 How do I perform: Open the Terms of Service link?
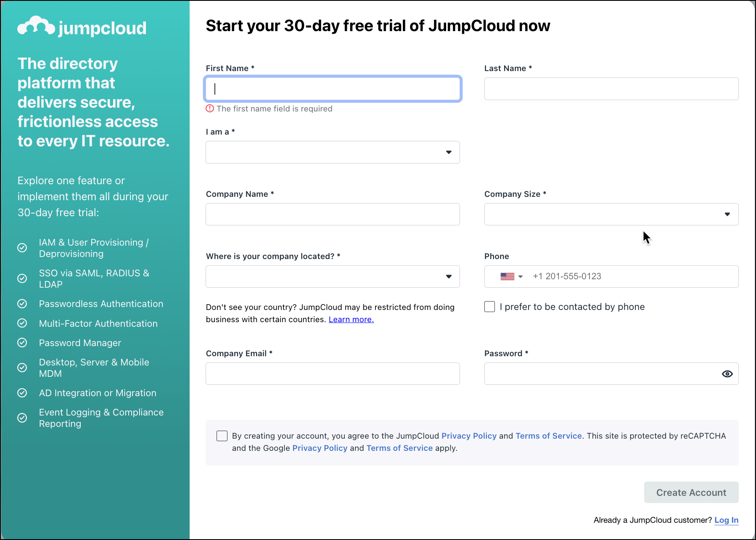(548, 436)
